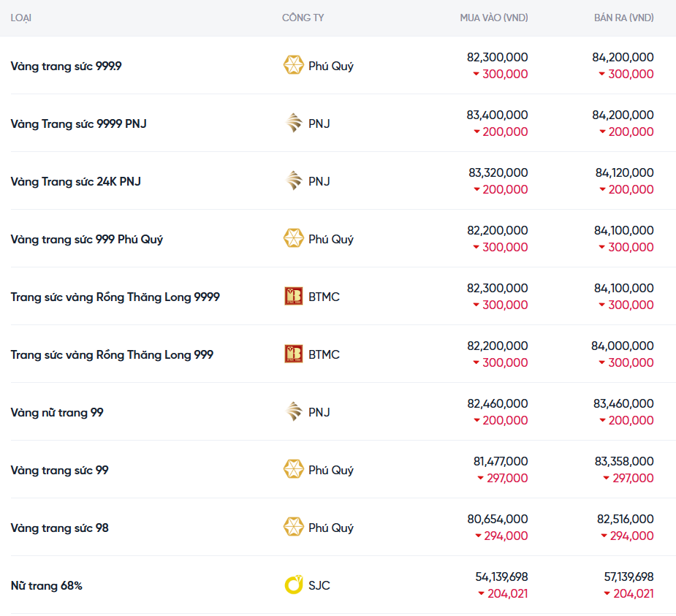Click BTMC name in Rồng Thăng Long 9999 row

(x=324, y=297)
